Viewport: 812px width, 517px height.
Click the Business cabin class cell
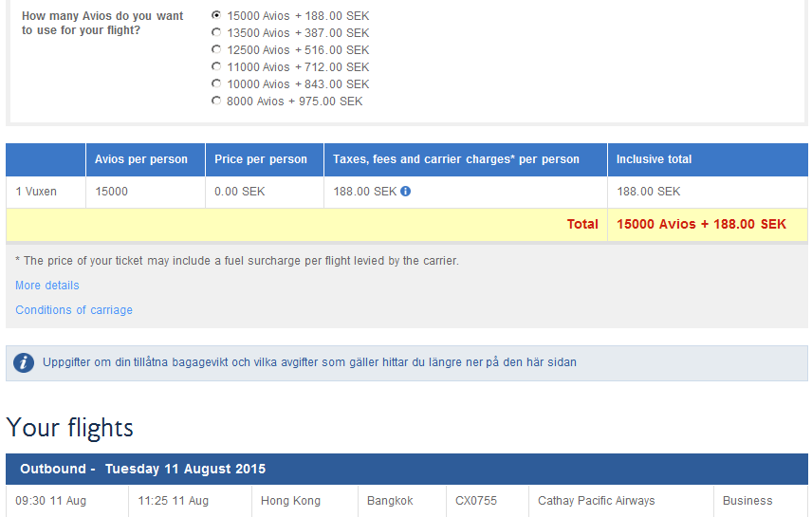(x=747, y=501)
